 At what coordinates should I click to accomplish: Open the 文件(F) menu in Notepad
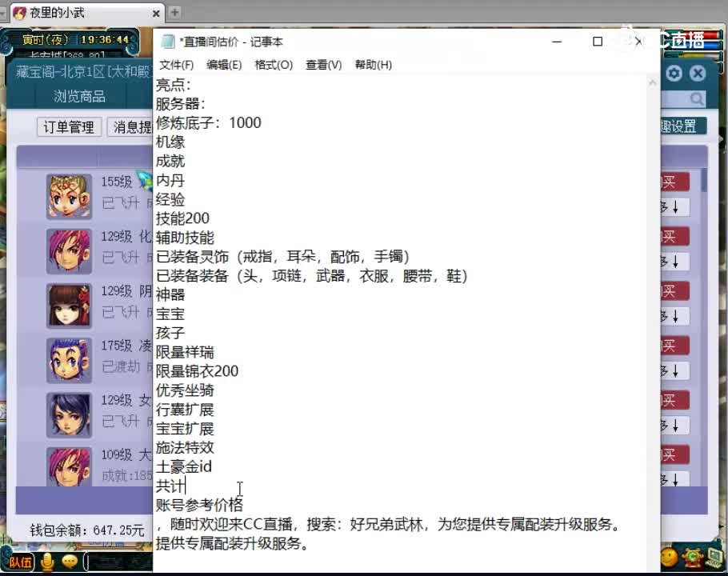point(177,65)
